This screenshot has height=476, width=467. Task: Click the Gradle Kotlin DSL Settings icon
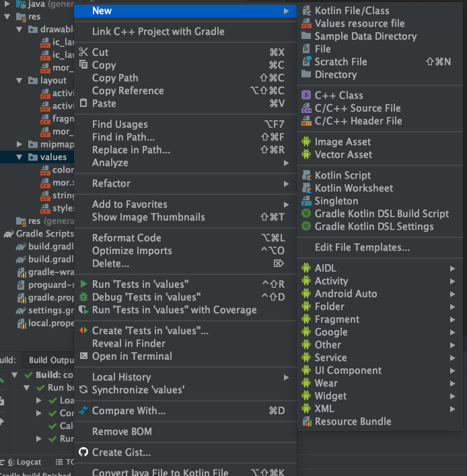306,226
